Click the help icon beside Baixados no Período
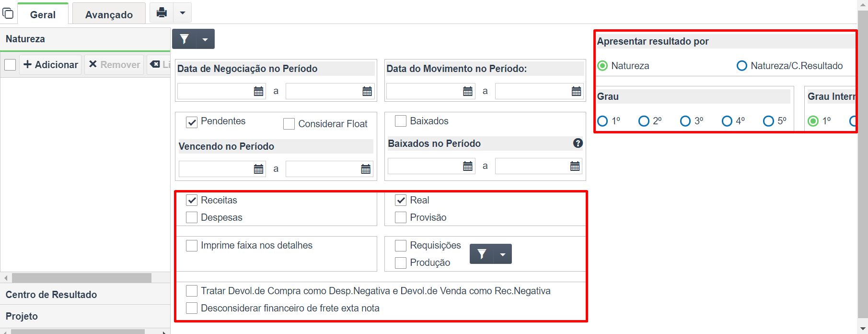Viewport: 868px width, 334px height. click(x=578, y=143)
